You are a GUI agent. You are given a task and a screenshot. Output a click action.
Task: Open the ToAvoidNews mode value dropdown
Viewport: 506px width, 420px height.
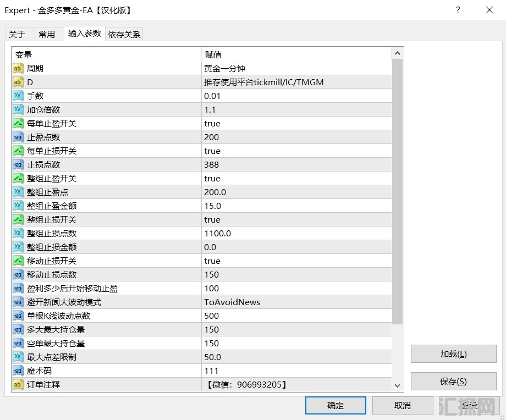point(296,302)
